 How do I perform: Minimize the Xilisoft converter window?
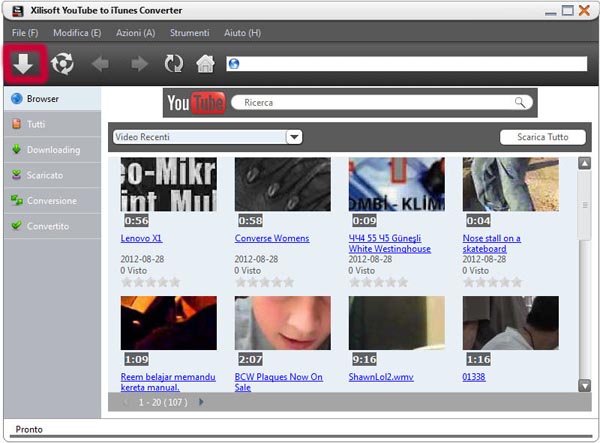tap(551, 13)
